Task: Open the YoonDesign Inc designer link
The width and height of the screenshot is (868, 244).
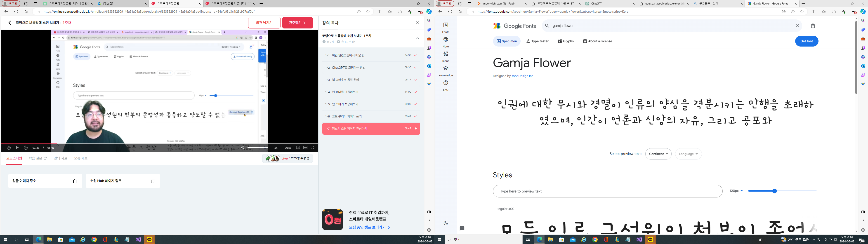Action: [x=522, y=76]
